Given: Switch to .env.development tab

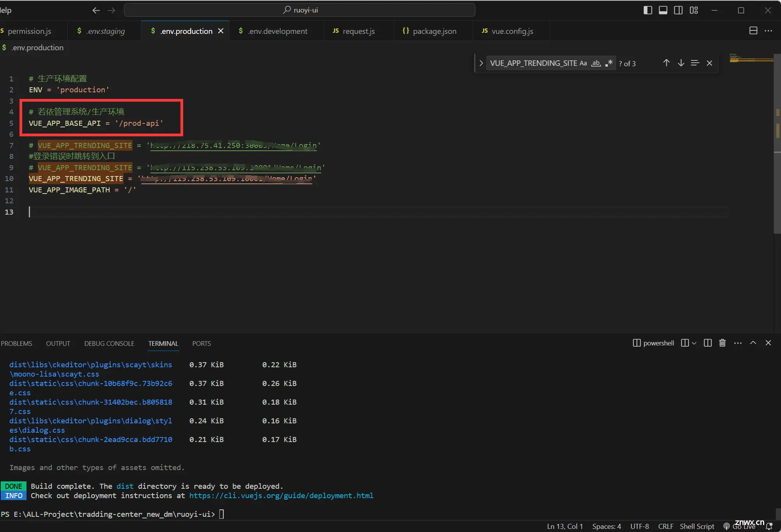Looking at the screenshot, I should (x=277, y=31).
